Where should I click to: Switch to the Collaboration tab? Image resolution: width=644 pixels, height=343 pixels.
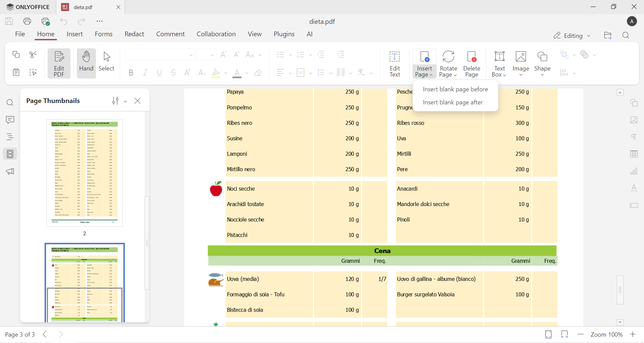tap(216, 34)
